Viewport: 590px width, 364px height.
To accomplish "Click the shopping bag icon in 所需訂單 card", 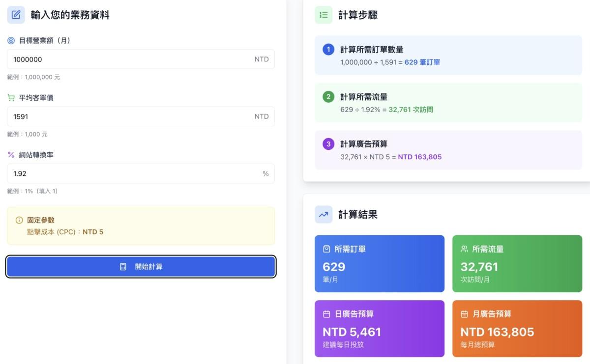I will tap(326, 249).
